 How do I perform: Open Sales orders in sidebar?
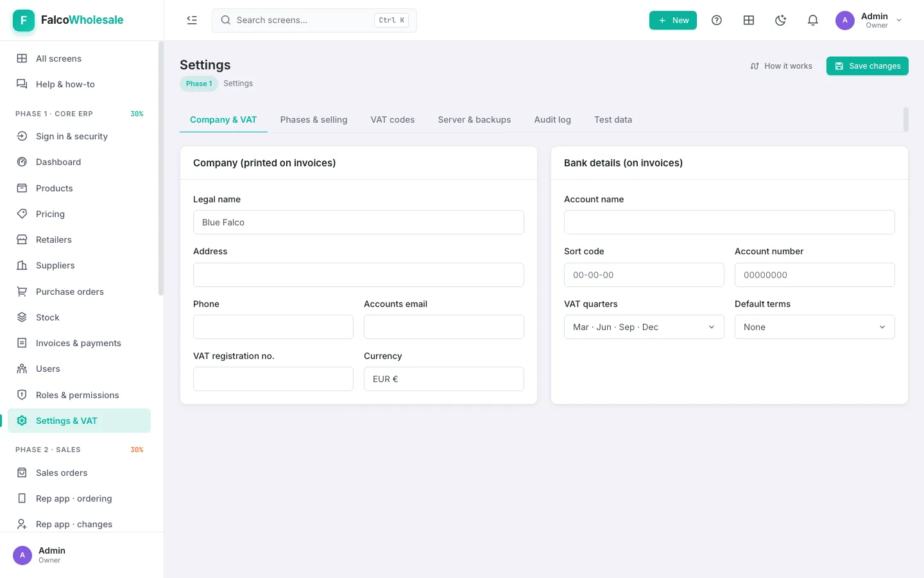[79, 473]
